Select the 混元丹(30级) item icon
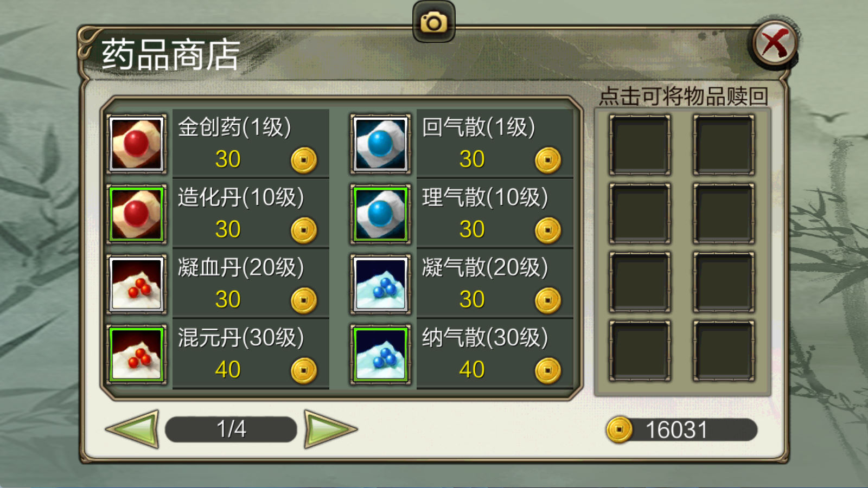Image resolution: width=868 pixels, height=488 pixels. point(136,354)
